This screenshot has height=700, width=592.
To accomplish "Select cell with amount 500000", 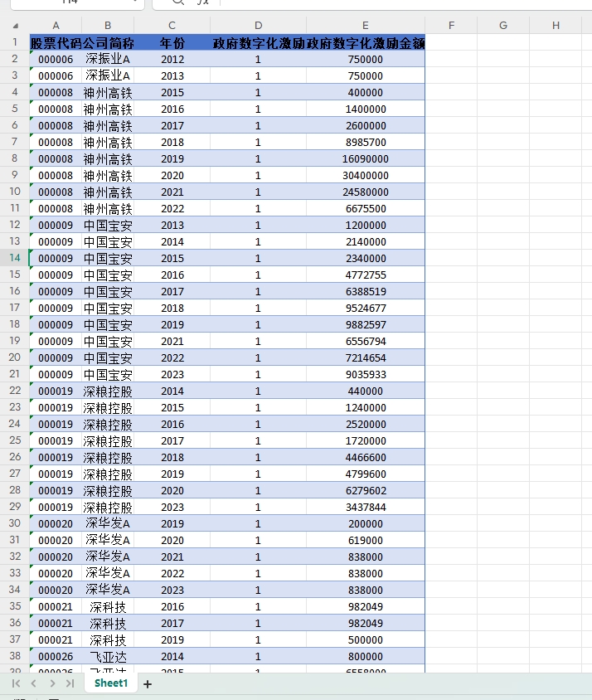I will [365, 639].
